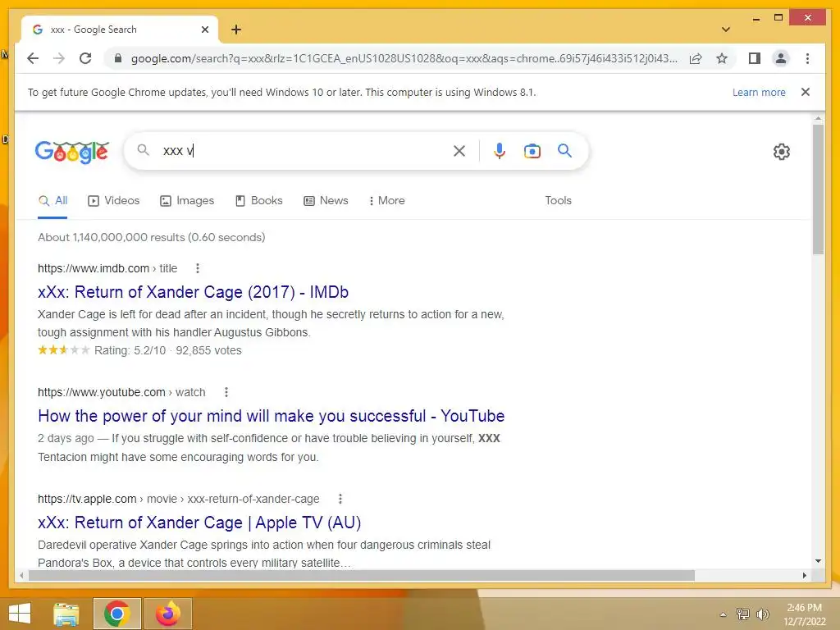Launch Firefox from the taskbar
Screen dimensions: 840x630
167,614
